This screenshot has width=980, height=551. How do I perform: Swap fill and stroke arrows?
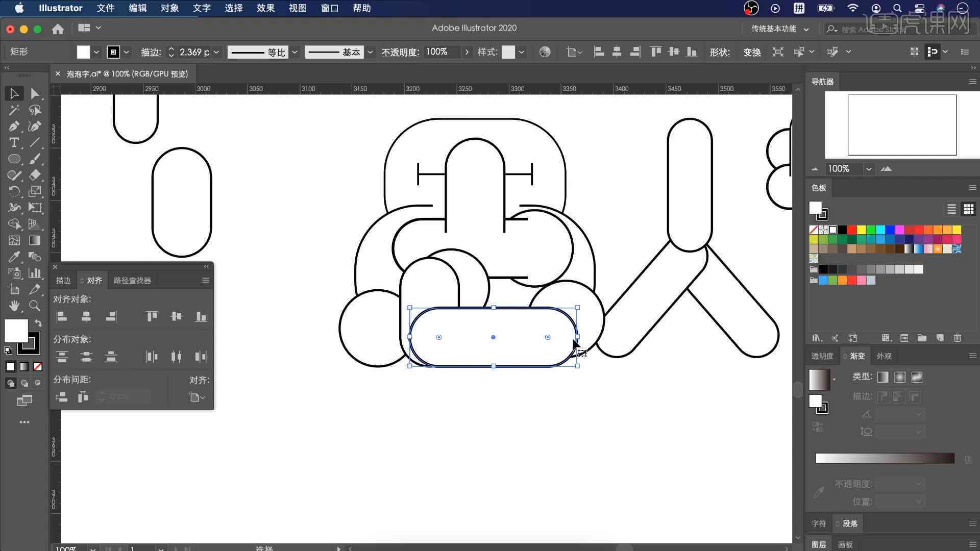click(38, 323)
